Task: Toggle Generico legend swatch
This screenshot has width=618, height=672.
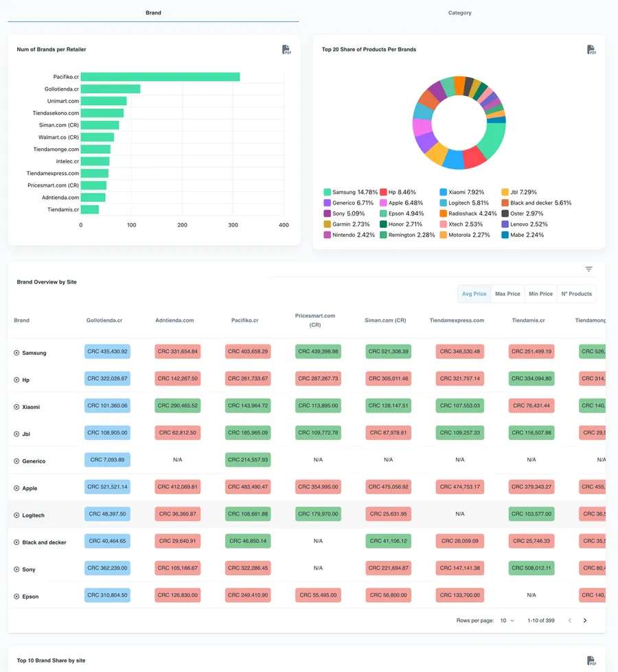Action: [x=328, y=202]
